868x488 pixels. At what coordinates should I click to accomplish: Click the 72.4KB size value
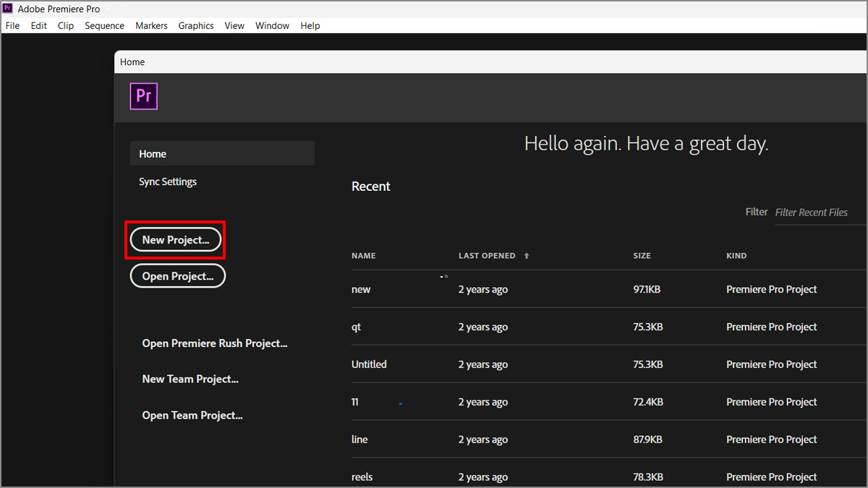click(x=647, y=402)
